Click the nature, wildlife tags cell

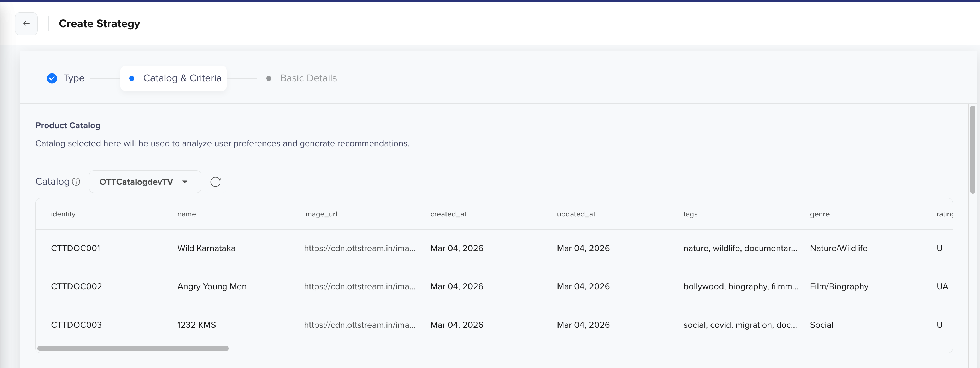click(740, 248)
